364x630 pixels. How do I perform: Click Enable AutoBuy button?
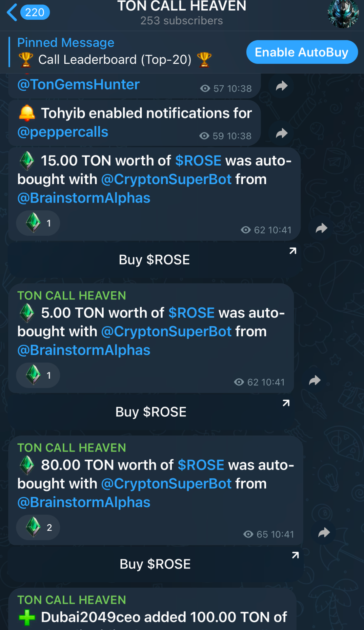click(x=302, y=52)
